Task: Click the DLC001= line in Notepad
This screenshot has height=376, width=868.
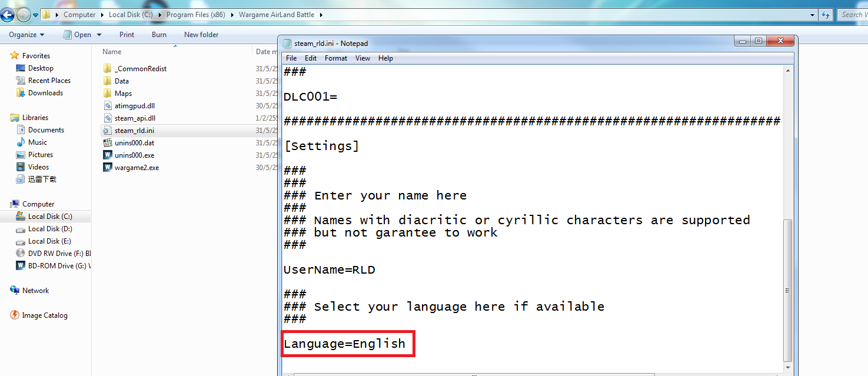Action: (x=311, y=97)
